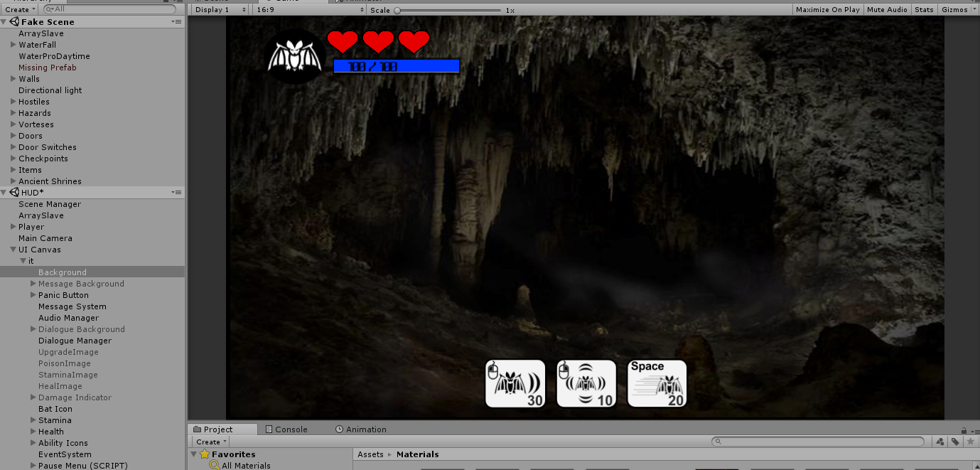Toggle Mute Audio in the Game view
Image resolution: width=980 pixels, height=470 pixels.
coord(887,9)
